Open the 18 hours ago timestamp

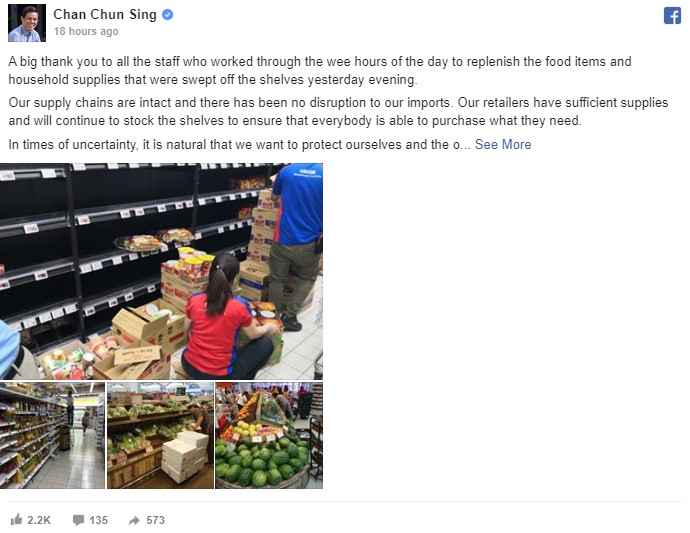click(x=86, y=31)
